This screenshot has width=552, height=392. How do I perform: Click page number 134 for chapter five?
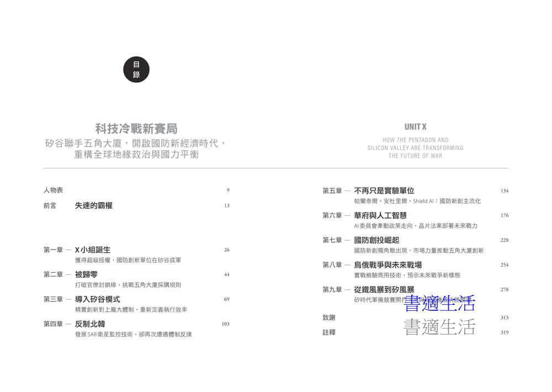504,191
